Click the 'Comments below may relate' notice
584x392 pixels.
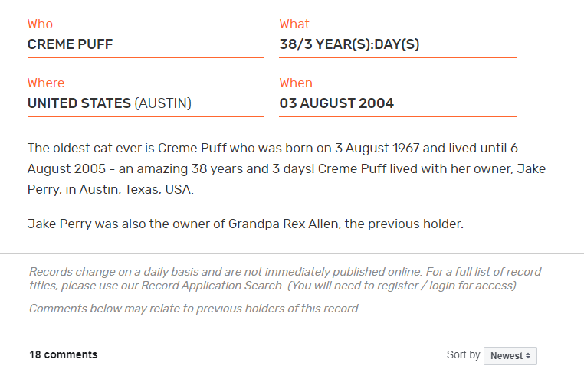point(194,309)
